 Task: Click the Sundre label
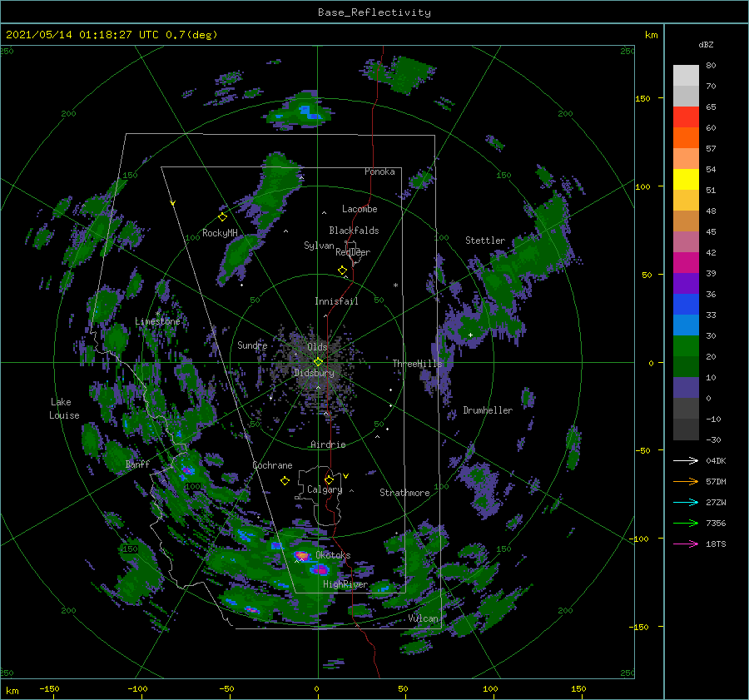(x=252, y=345)
